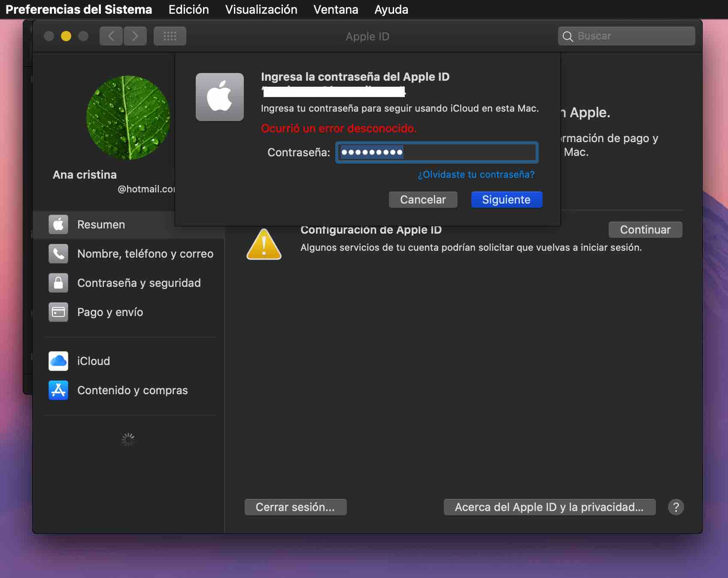Click the Buscar search field
The image size is (728, 578).
[627, 36]
